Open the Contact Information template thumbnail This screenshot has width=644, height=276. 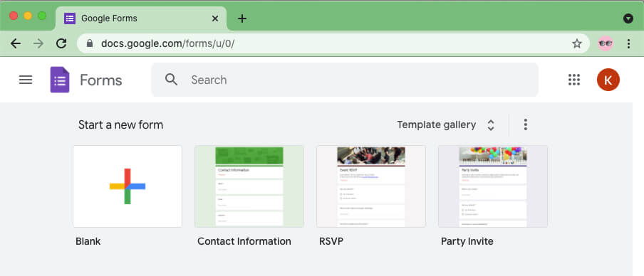coord(249,186)
